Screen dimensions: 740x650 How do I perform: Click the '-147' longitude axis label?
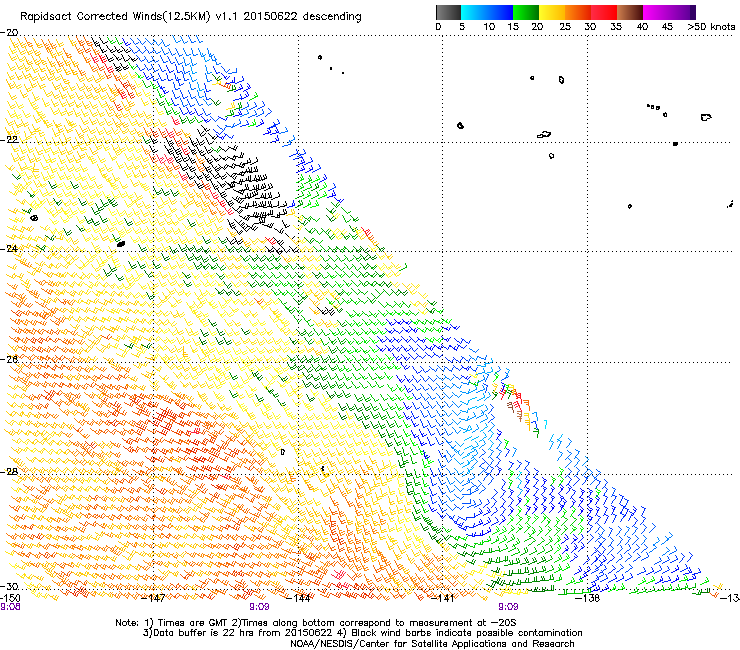click(x=153, y=598)
